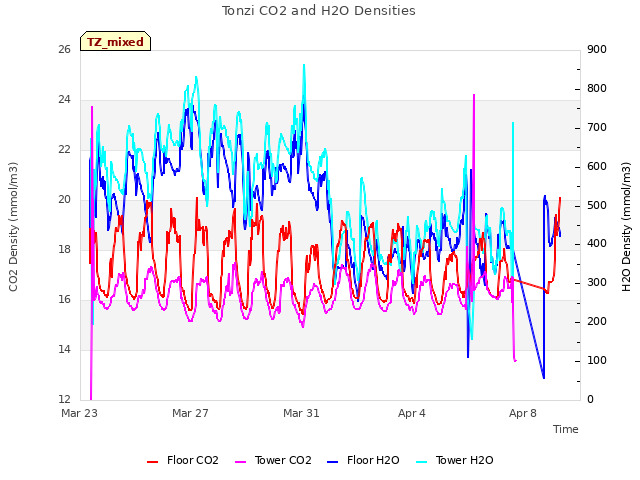This screenshot has width=640, height=480.
Task: Click the red Floor CO2 legend swatch
Action: tap(153, 462)
